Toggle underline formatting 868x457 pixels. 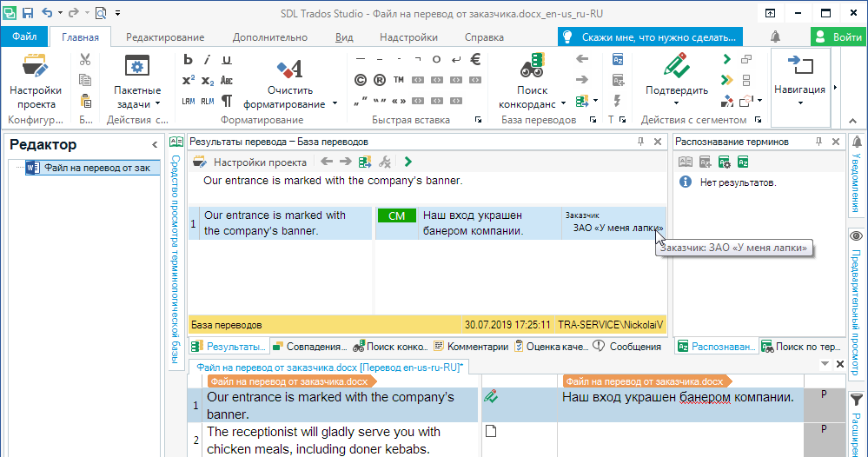click(227, 59)
